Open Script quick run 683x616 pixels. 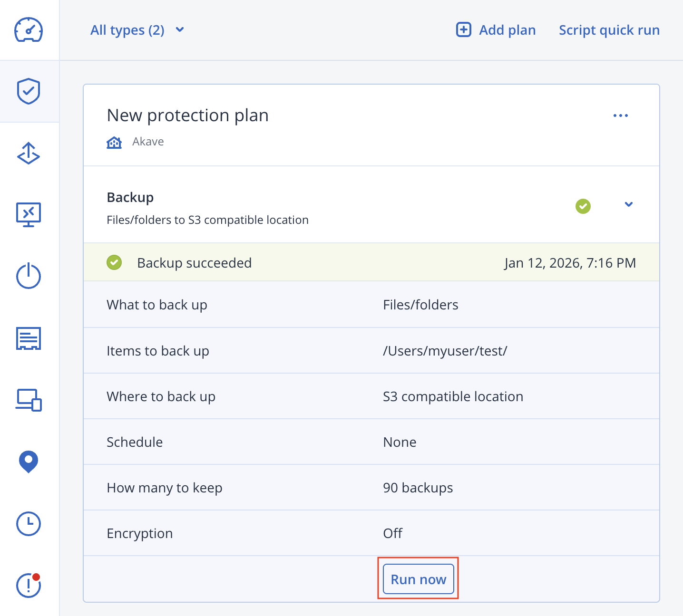[609, 29]
